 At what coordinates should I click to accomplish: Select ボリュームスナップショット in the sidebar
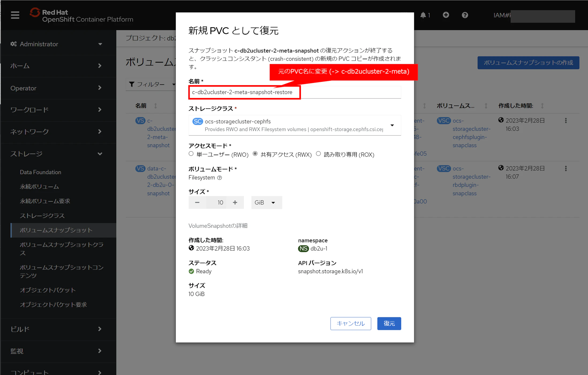63,230
